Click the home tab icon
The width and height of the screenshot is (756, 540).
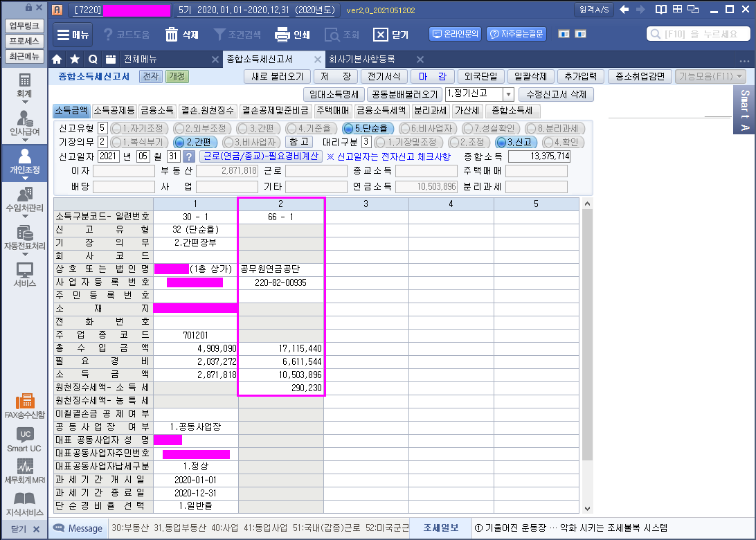tap(57, 60)
